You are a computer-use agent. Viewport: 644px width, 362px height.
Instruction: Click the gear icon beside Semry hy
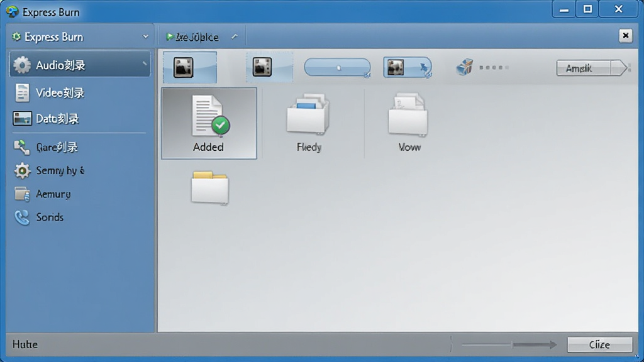[x=22, y=171]
